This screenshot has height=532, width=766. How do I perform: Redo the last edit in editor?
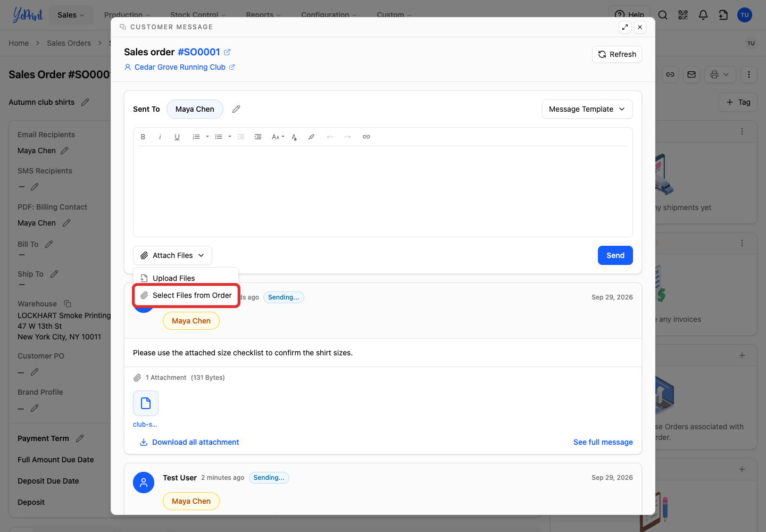click(347, 137)
